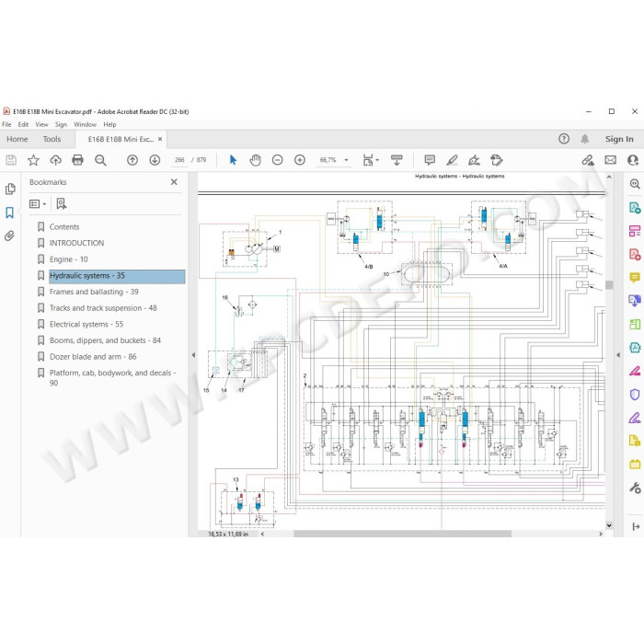644x644 pixels.
Task: Click the vertical scrollbar thumb
Action: tap(609, 285)
